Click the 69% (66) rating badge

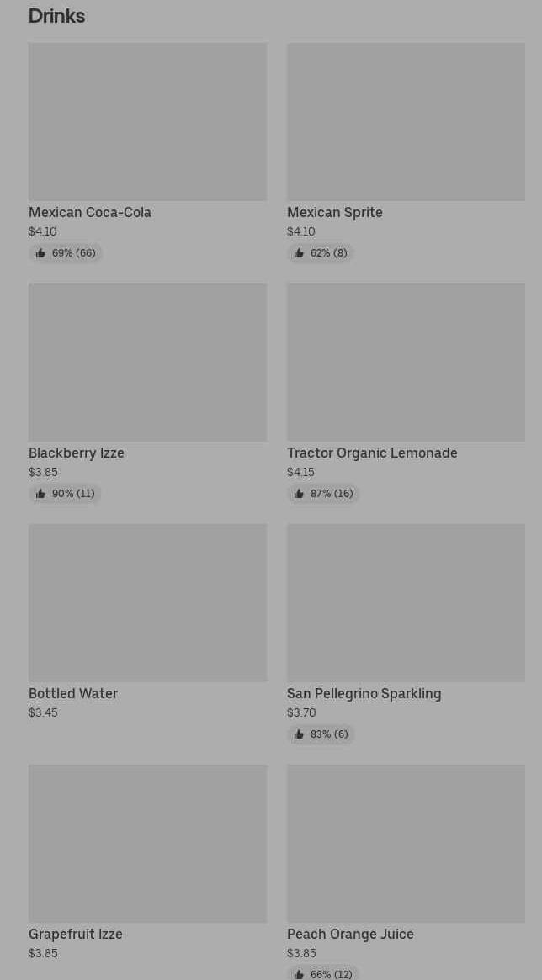coord(66,253)
